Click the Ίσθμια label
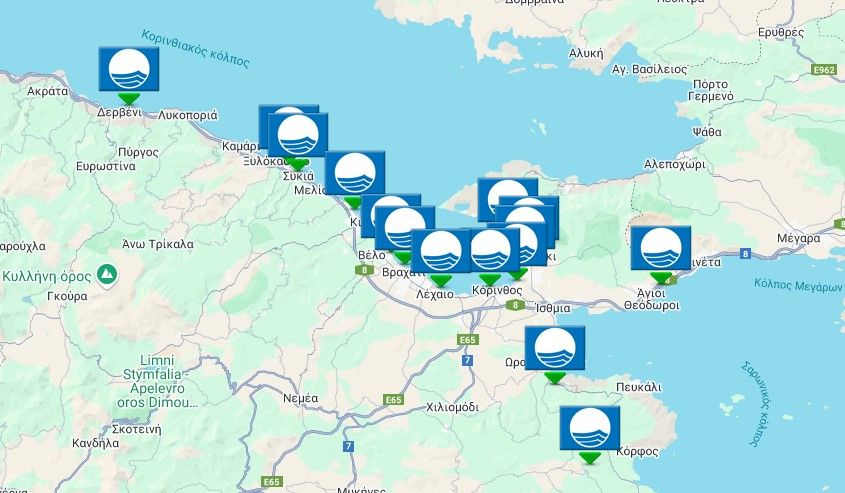 coord(553,308)
